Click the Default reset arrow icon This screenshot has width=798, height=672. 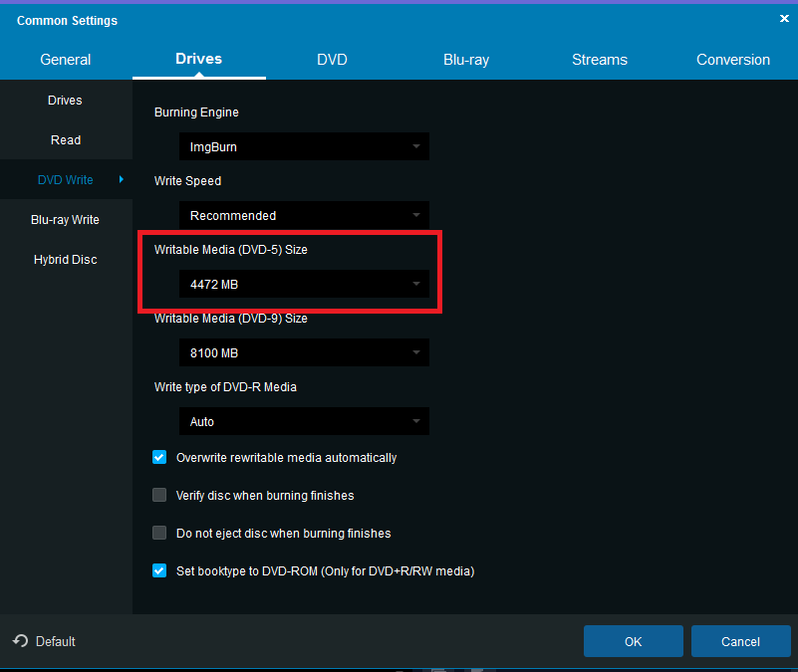click(x=20, y=641)
